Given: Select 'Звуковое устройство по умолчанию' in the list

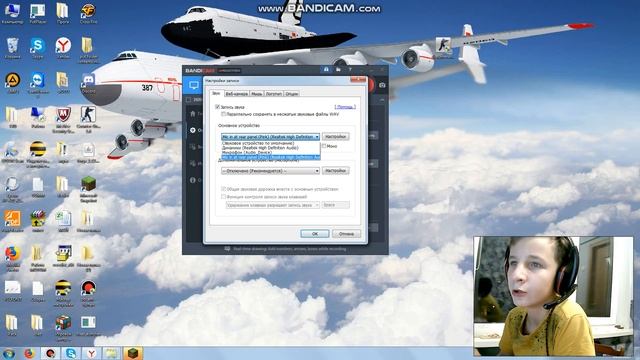Looking at the screenshot, I should [x=271, y=143].
